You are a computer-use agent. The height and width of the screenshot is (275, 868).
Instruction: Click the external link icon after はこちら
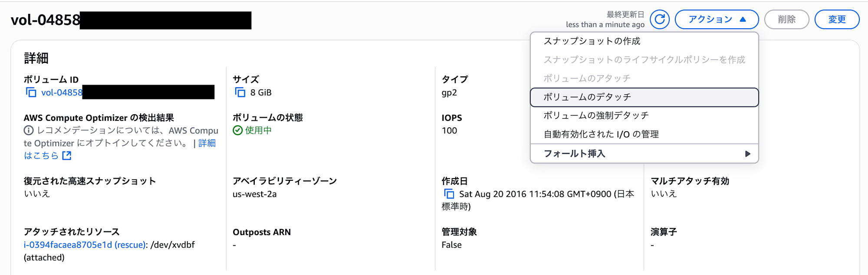coord(67,156)
